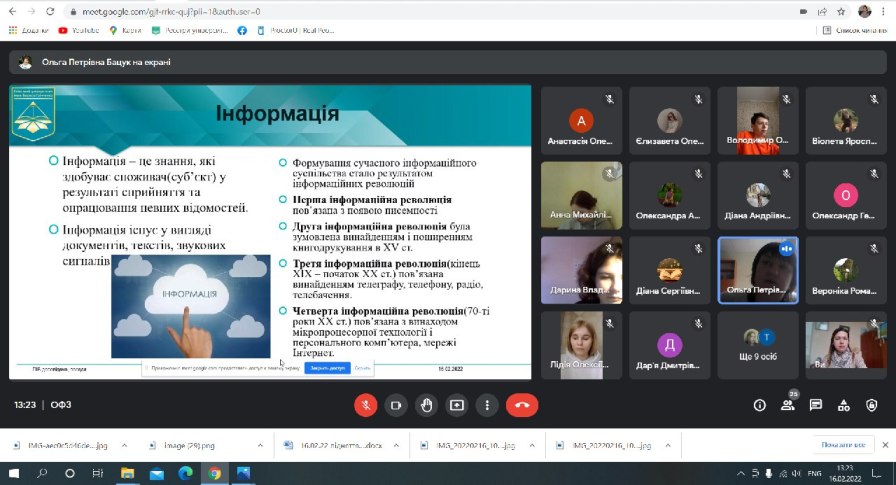Image resolution: width=896 pixels, height=485 pixels.
Task: Expand options for first IMG_20220216 jpg download
Action: 532,446
